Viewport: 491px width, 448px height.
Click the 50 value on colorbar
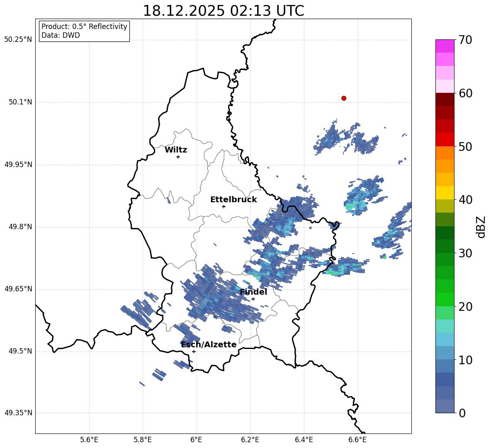point(465,147)
